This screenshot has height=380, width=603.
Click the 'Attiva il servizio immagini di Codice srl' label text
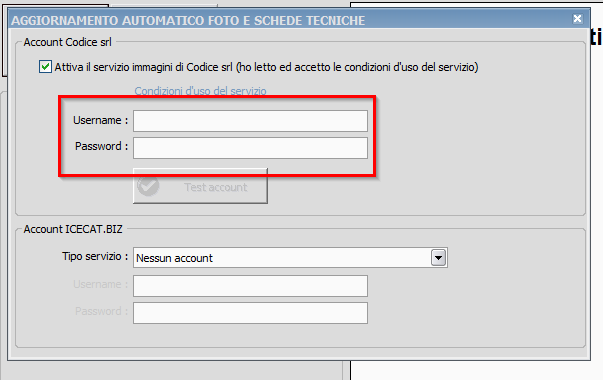point(143,67)
